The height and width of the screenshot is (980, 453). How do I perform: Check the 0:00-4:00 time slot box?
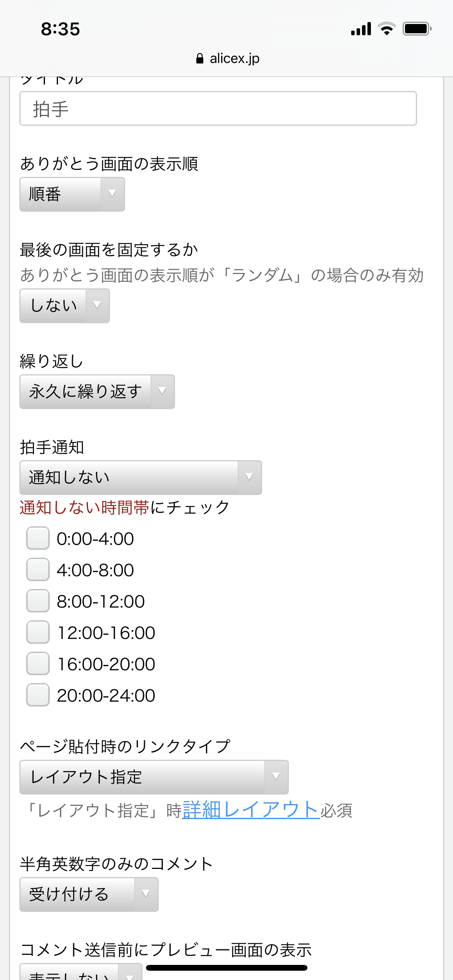[38, 538]
